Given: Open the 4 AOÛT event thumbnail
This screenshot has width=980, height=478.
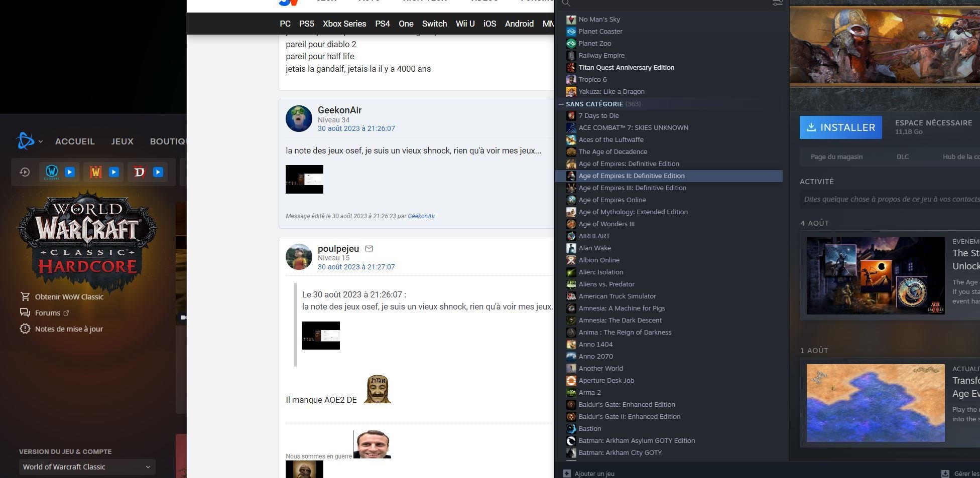Looking at the screenshot, I should (876, 276).
